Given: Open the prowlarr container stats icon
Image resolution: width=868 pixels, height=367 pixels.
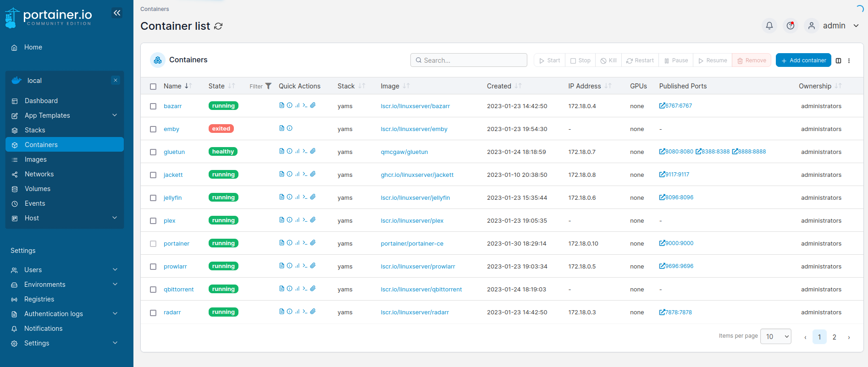Looking at the screenshot, I should click(x=297, y=266).
